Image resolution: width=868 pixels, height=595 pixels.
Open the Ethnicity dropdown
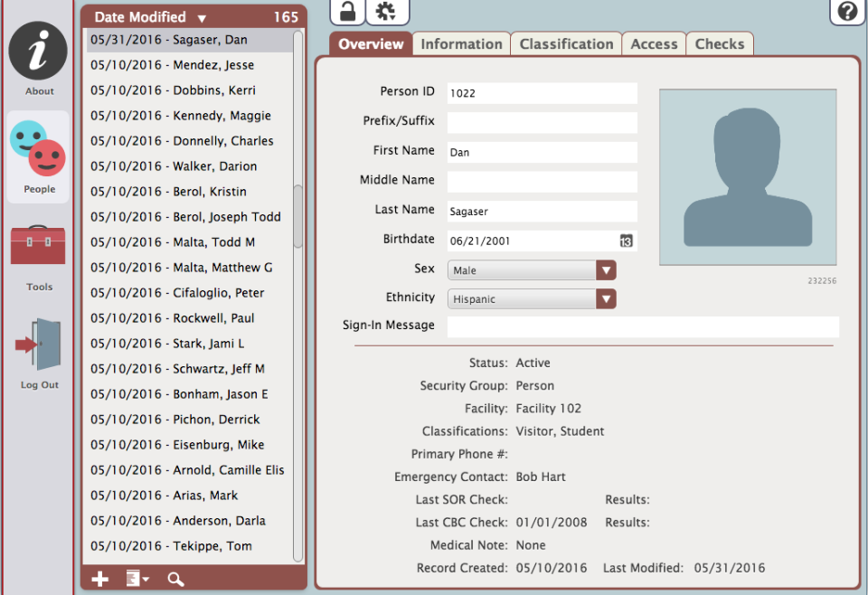point(606,298)
